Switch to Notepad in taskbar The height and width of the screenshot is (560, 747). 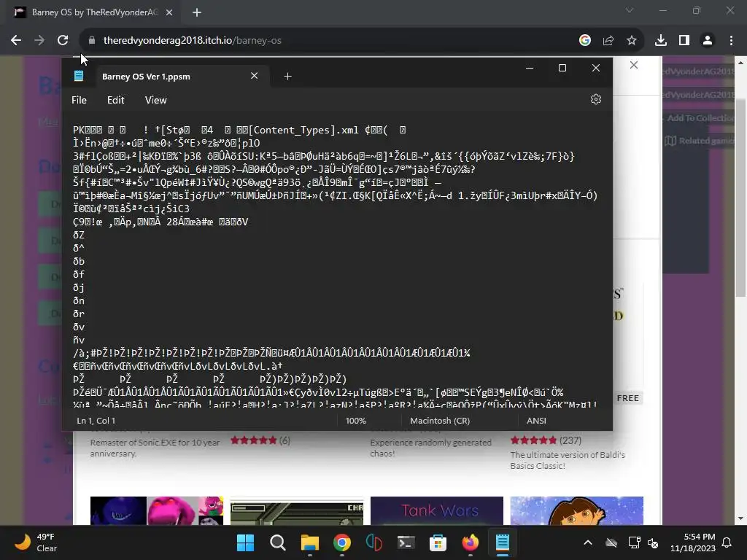(502, 542)
